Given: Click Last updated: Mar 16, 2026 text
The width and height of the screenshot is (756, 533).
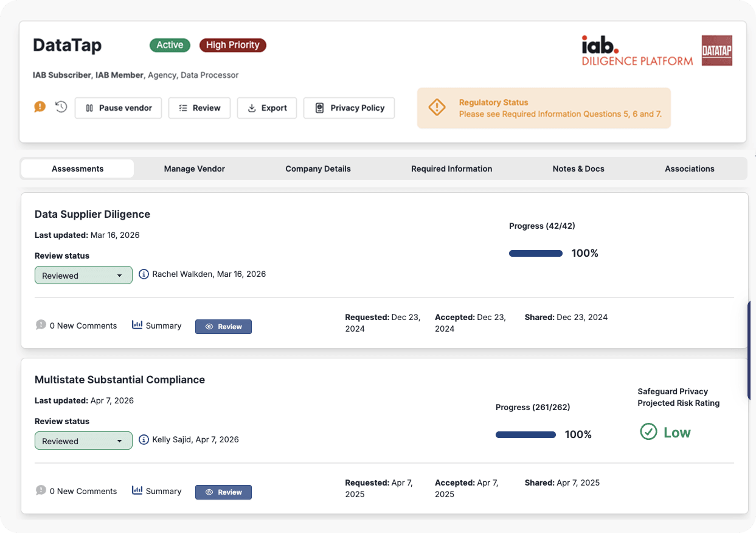Looking at the screenshot, I should [x=87, y=235].
